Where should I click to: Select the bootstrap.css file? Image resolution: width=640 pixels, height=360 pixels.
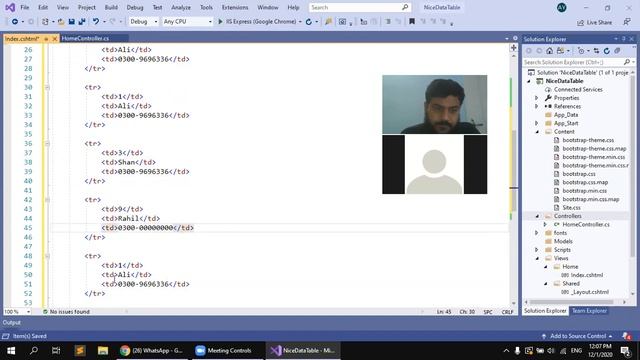578,174
